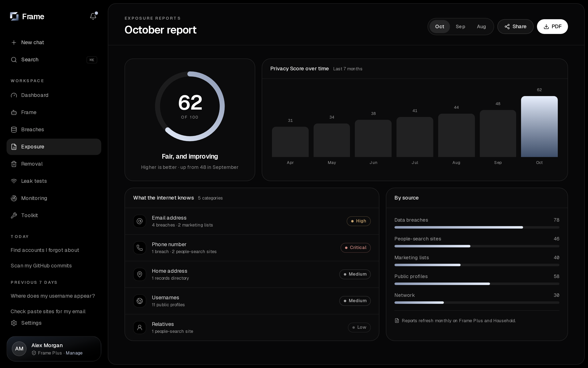Click the October bar in chart

pyautogui.click(x=539, y=127)
